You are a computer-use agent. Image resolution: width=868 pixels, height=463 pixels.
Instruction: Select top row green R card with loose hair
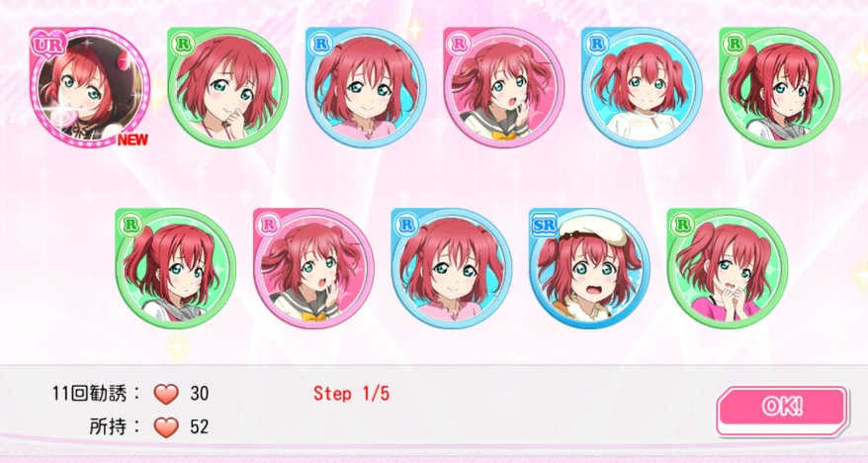227,87
